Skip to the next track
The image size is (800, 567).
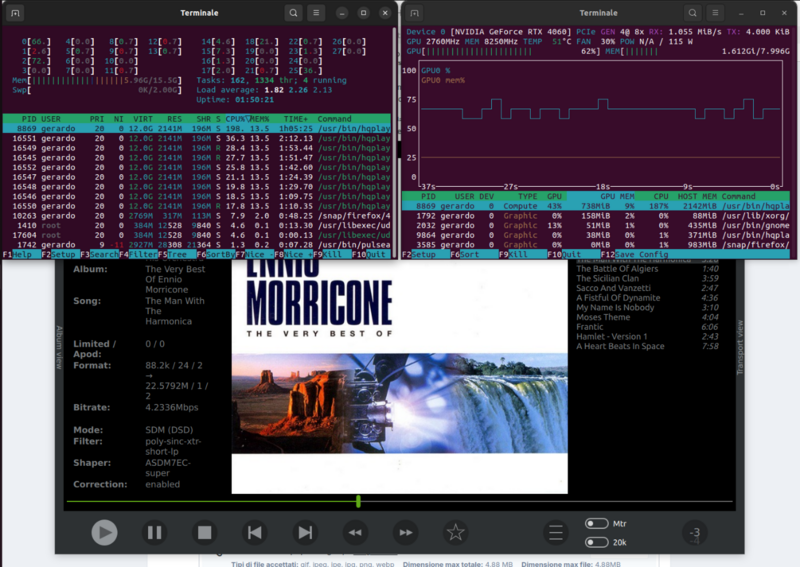pyautogui.click(x=305, y=533)
